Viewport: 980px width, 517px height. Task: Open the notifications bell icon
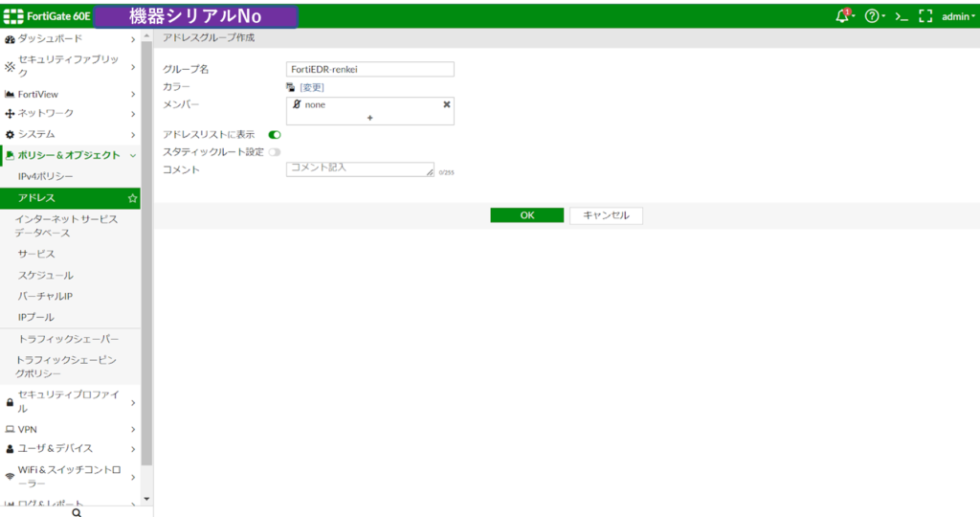(844, 16)
